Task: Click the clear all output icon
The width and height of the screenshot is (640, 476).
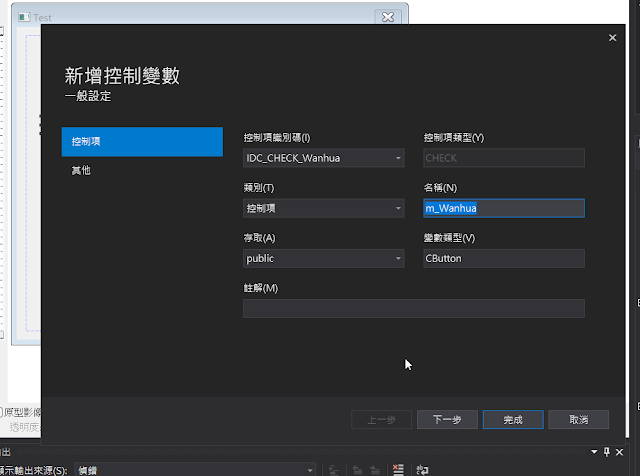Action: click(398, 469)
